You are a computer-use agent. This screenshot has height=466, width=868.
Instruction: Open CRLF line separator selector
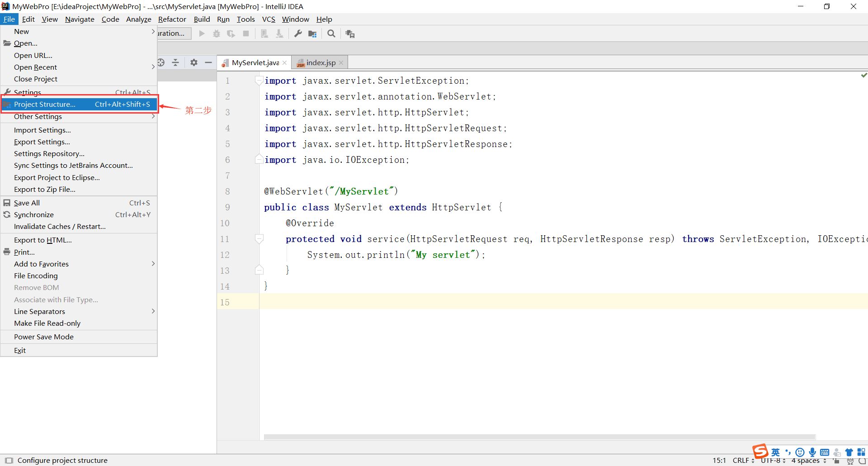tap(743, 461)
